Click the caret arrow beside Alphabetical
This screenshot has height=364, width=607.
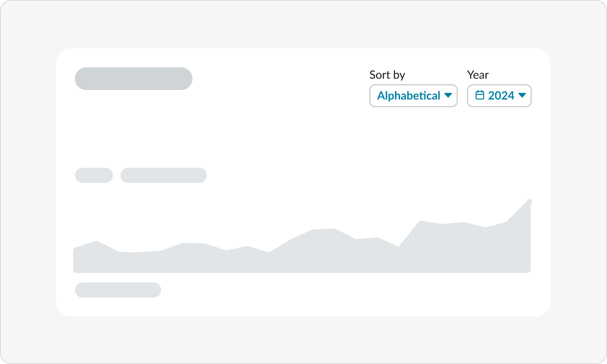coord(448,96)
